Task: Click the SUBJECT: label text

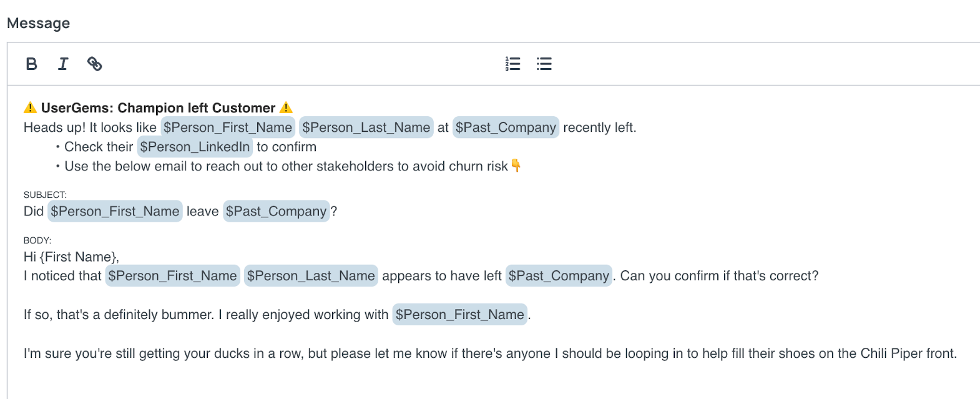Action: tap(45, 195)
